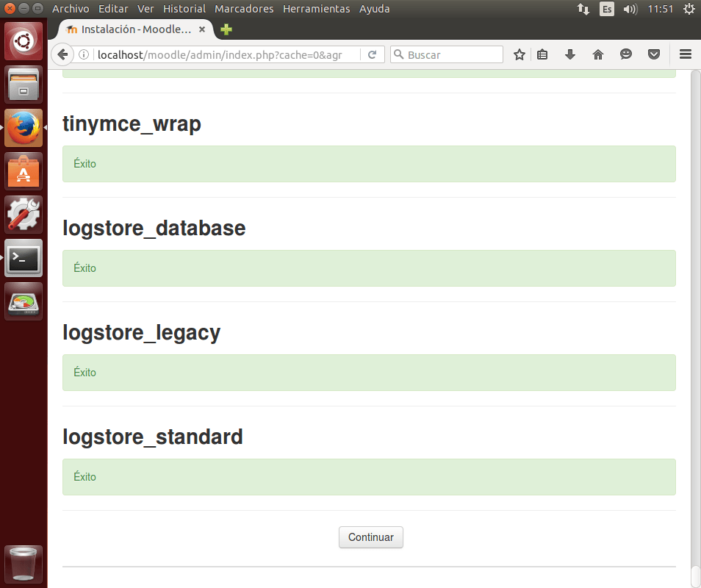Open System Settings from launcher
Viewport: 701px width, 588px height.
(24, 215)
